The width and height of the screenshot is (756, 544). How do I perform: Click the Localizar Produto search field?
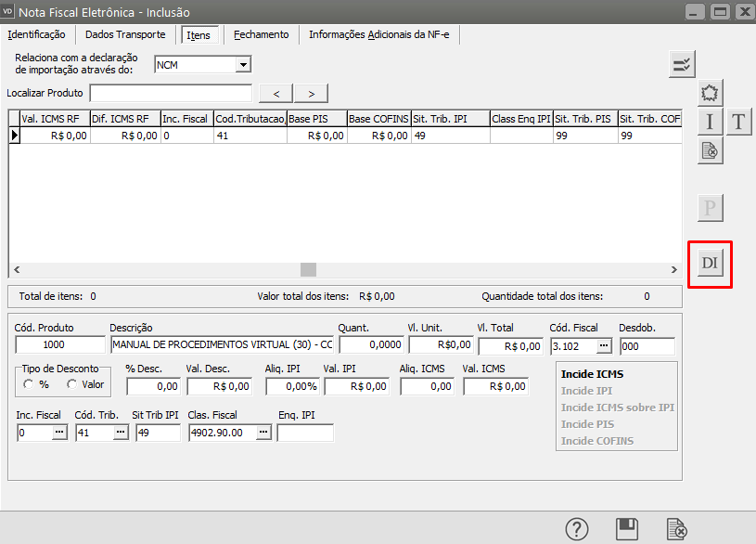point(171,93)
